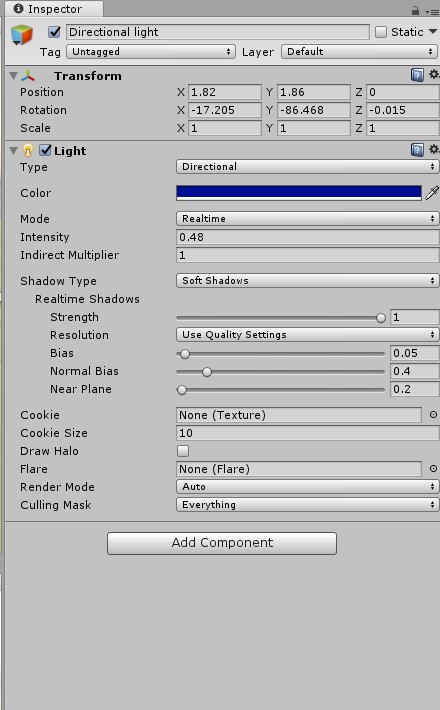Viewport: 440px width, 710px height.
Task: Collapse the Light component foldout
Action: 14,150
